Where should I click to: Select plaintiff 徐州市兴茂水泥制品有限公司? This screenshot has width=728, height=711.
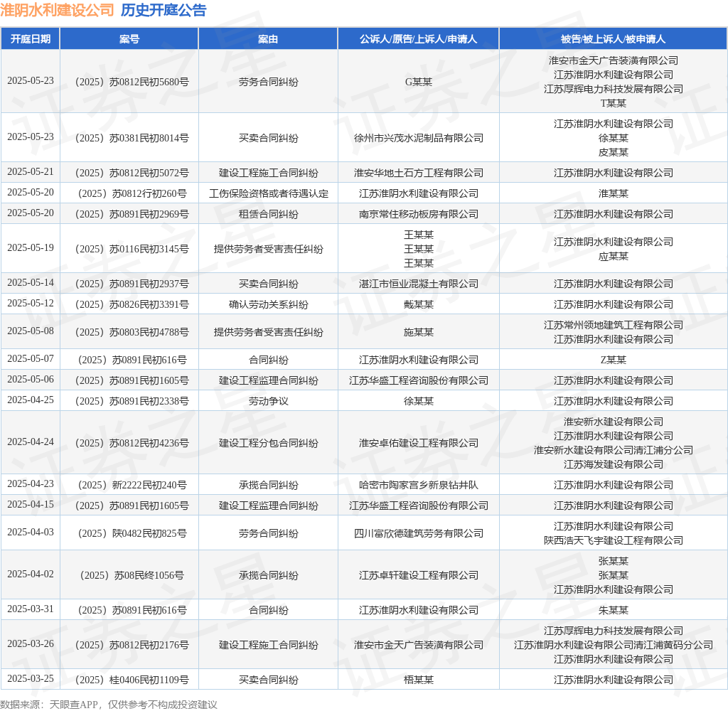pyautogui.click(x=418, y=138)
